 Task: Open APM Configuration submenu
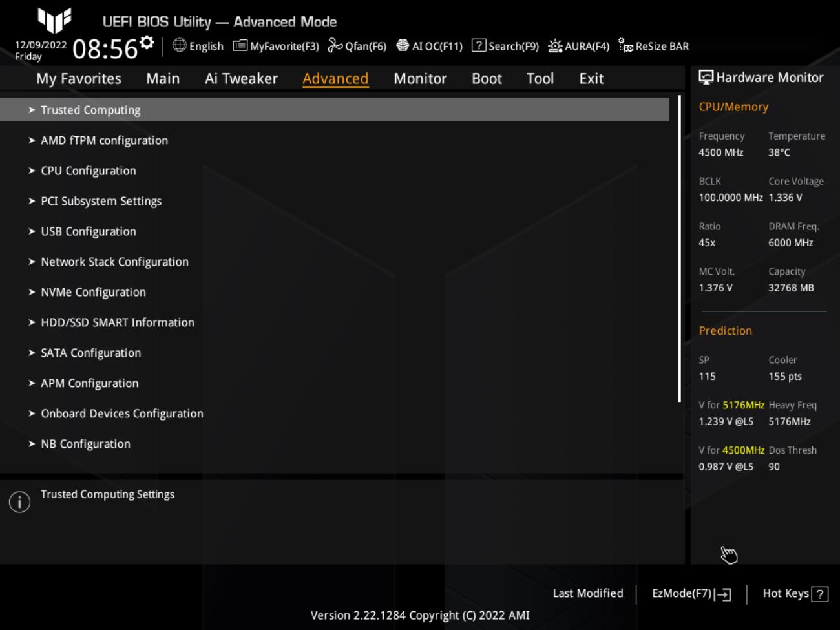click(x=89, y=383)
